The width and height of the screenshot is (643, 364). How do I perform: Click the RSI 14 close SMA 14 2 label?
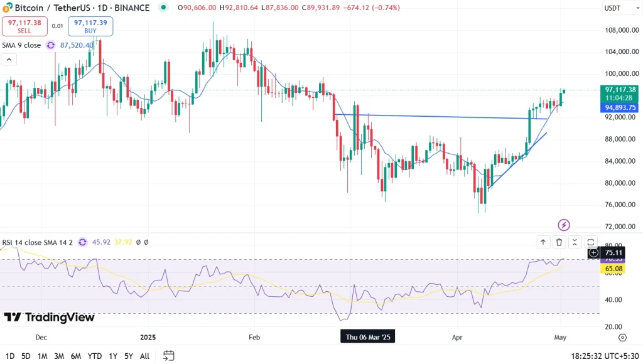[x=37, y=242]
